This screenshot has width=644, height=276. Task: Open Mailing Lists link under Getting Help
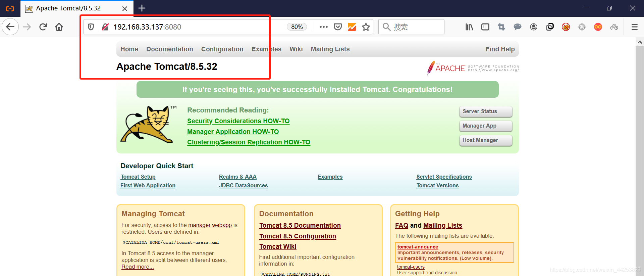point(443,225)
